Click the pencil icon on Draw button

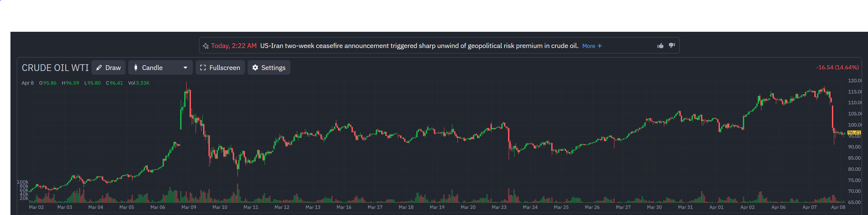[99, 68]
